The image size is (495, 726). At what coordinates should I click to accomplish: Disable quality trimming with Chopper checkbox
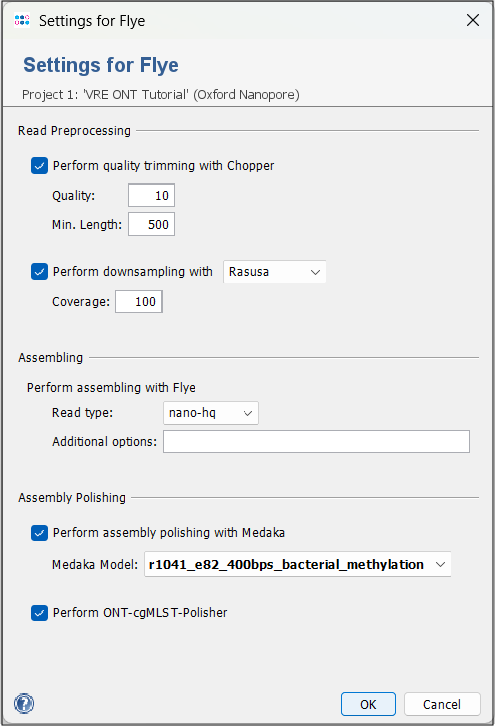39,166
